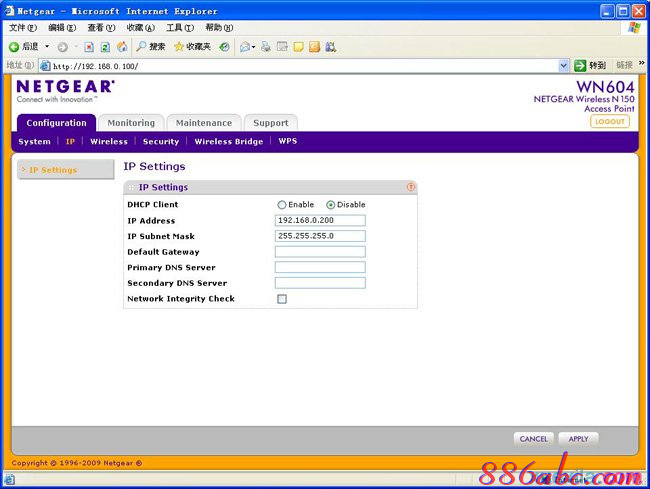Open System submenu item
Image resolution: width=650 pixels, height=489 pixels.
click(x=34, y=142)
